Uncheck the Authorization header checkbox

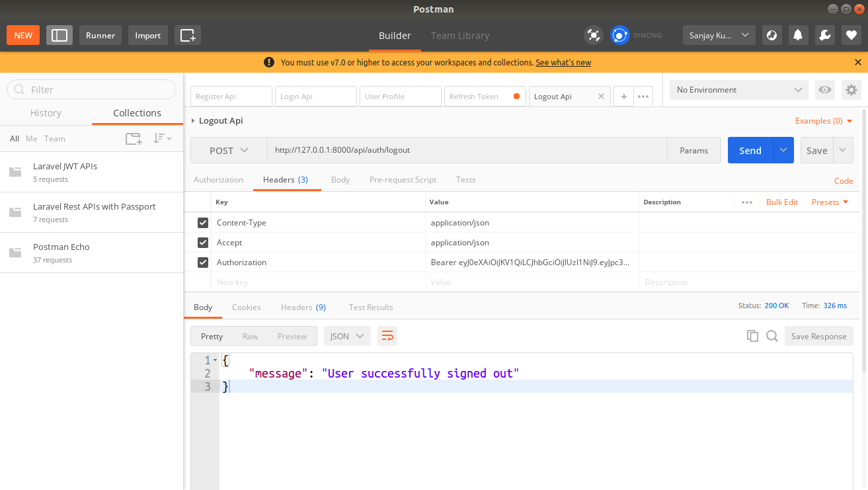coord(203,263)
